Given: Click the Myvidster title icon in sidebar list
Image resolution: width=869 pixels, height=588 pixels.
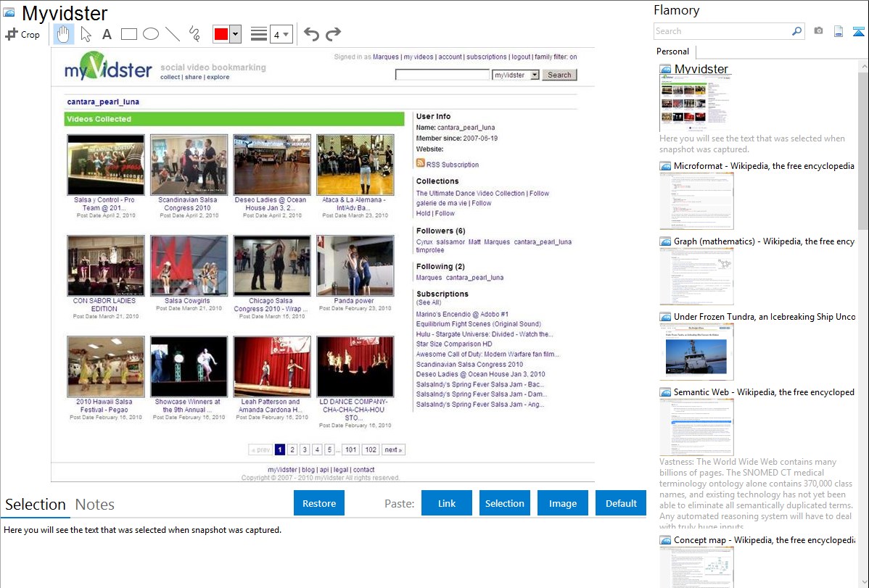Looking at the screenshot, I should click(666, 70).
